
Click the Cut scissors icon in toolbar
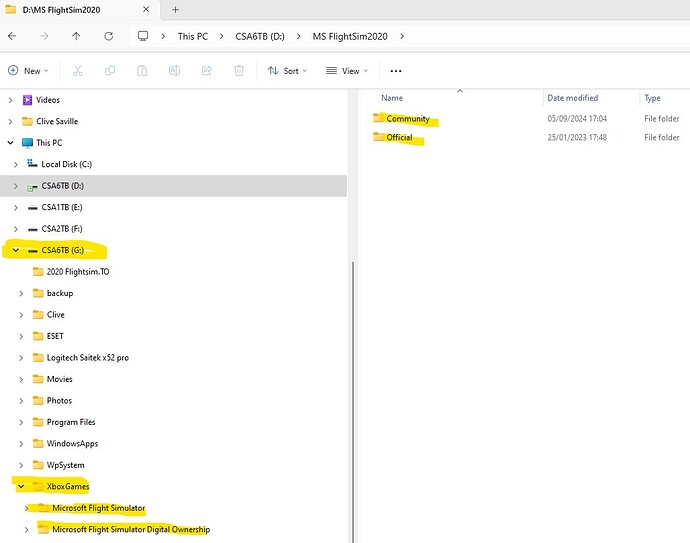tap(77, 71)
